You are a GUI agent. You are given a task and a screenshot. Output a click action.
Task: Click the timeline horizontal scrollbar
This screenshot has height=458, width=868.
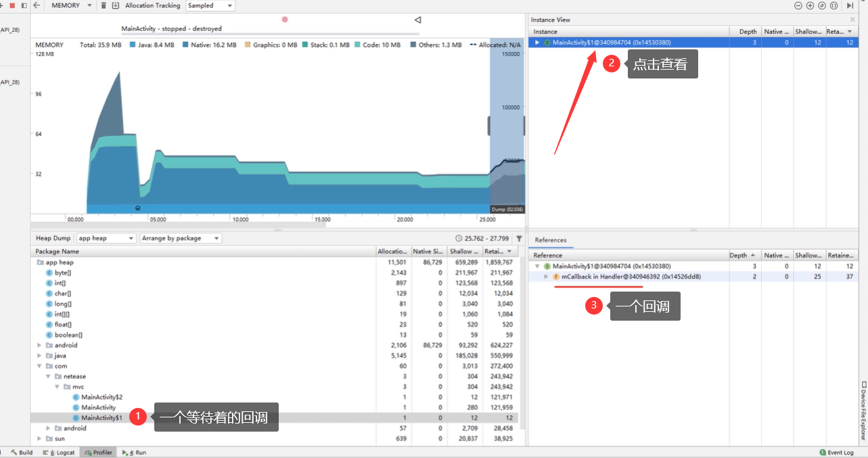coord(178,225)
